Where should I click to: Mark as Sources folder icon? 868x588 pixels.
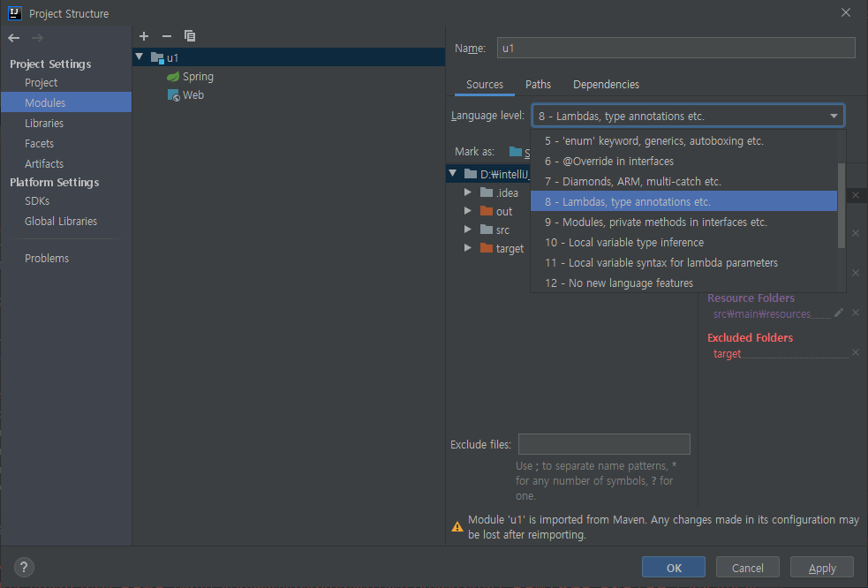516,152
